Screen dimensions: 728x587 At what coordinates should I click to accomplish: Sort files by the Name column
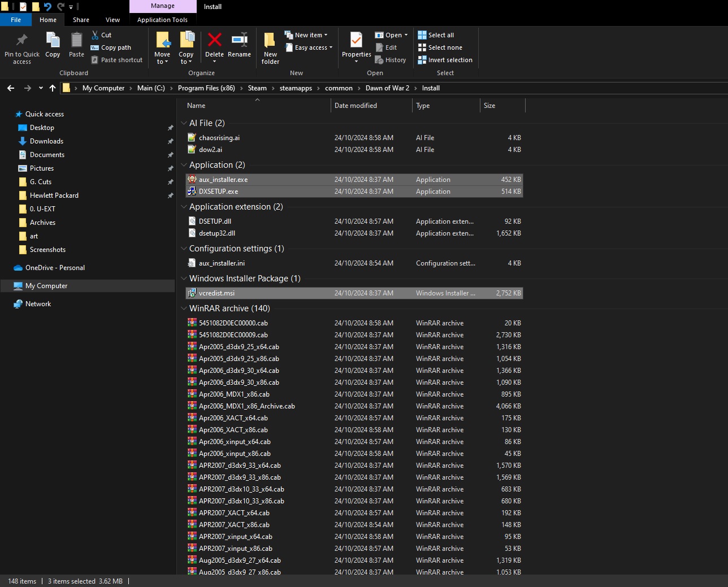click(257, 106)
